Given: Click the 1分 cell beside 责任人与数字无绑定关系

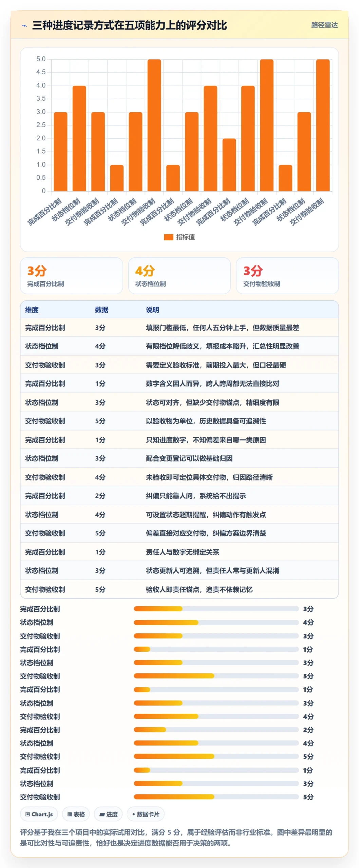Looking at the screenshot, I should (x=100, y=552).
